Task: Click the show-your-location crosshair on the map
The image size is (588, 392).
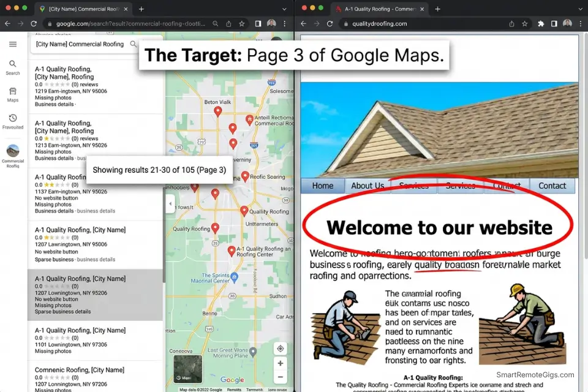Action: pyautogui.click(x=280, y=348)
